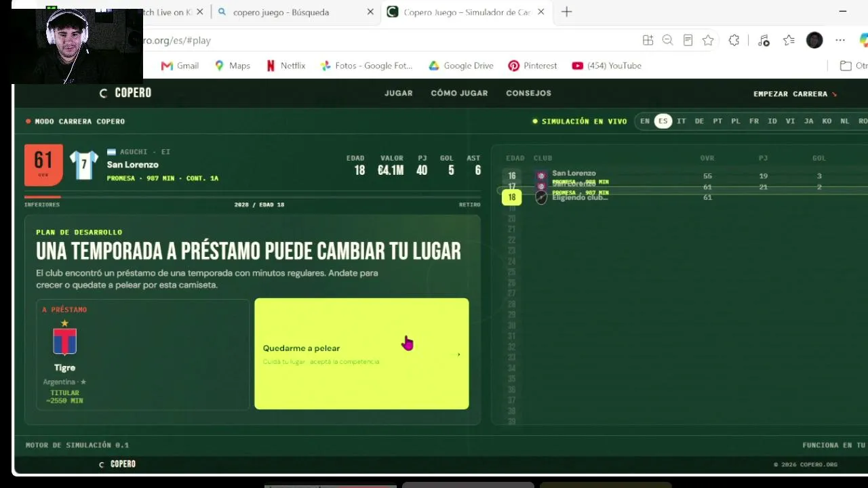
Task: Open the browser Extensions puzzle icon
Action: [x=734, y=41]
